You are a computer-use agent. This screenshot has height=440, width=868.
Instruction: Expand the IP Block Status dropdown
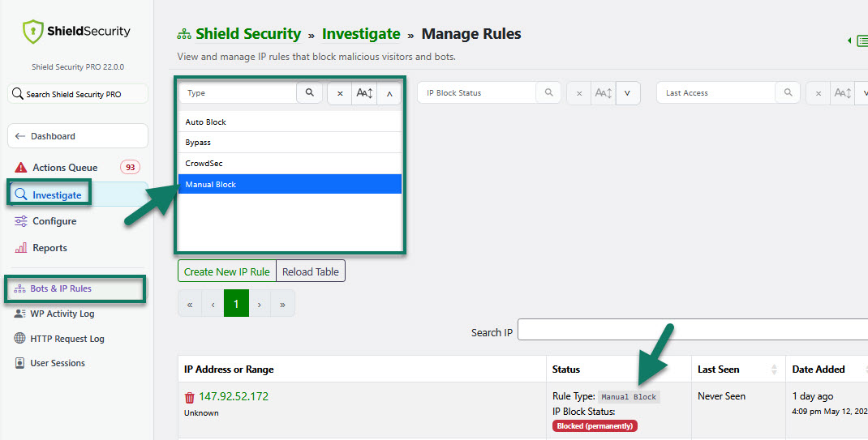pos(628,93)
